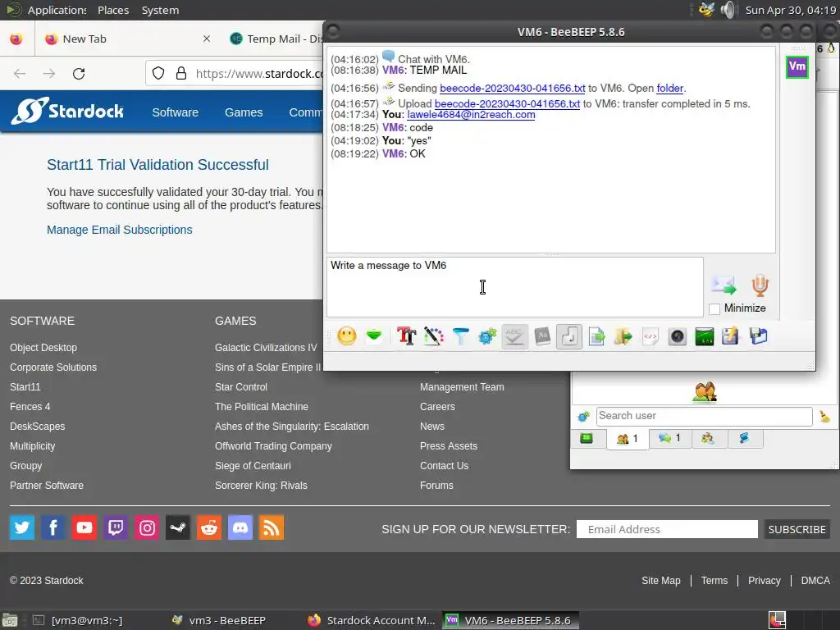
Task: Open the Software menu on Stardock site
Action: point(176,112)
